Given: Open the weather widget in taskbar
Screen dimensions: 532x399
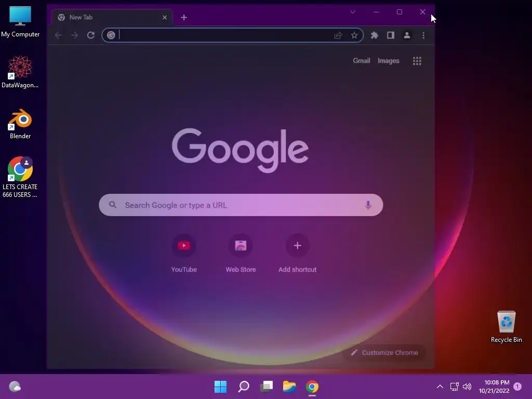Looking at the screenshot, I should [x=15, y=387].
